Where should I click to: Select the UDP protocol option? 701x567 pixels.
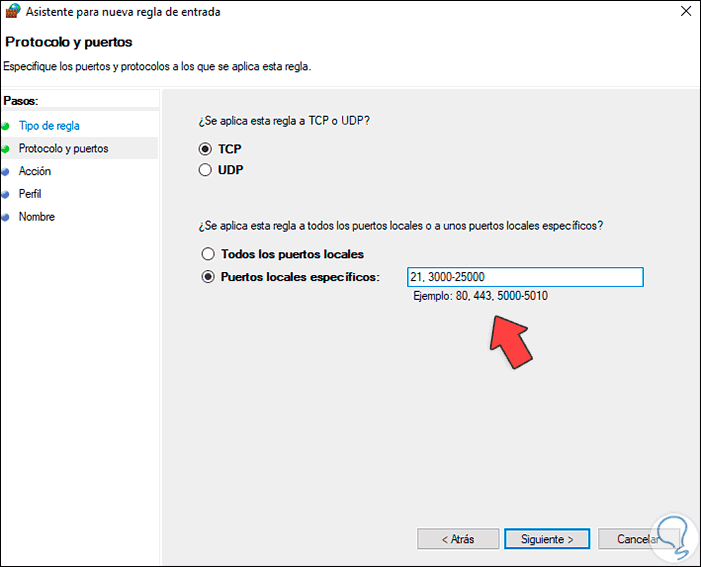tap(207, 170)
